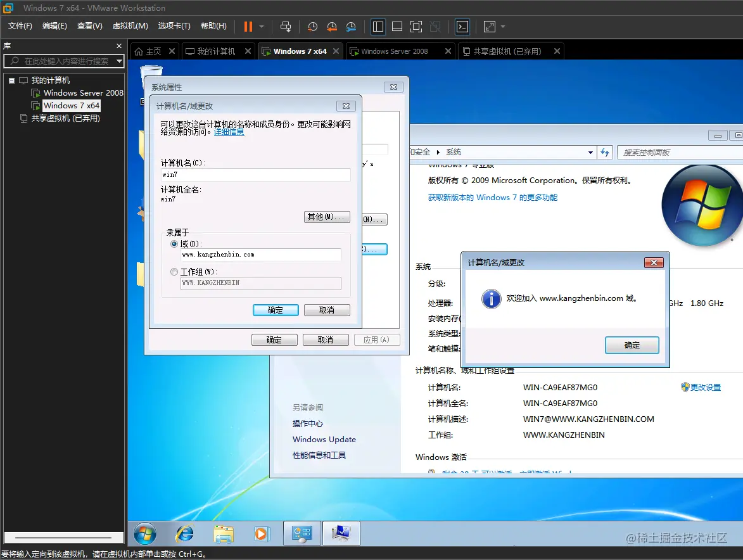Open the library search dropdown arrow
743x560 pixels.
click(120, 61)
